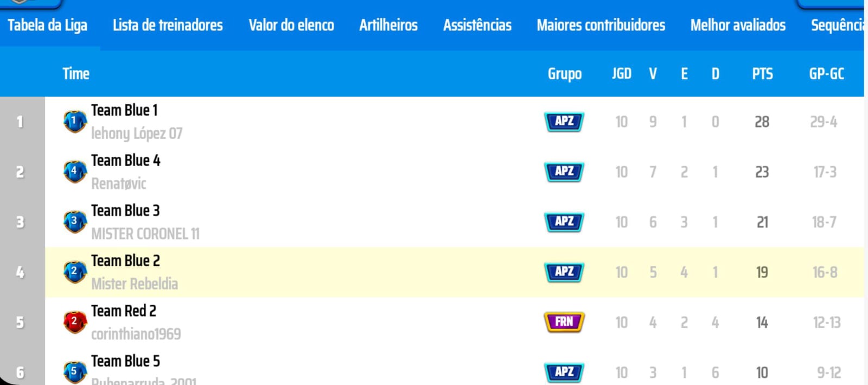The width and height of the screenshot is (868, 385).
Task: Click Team Blue 3 jersey badge icon
Action: 75,222
